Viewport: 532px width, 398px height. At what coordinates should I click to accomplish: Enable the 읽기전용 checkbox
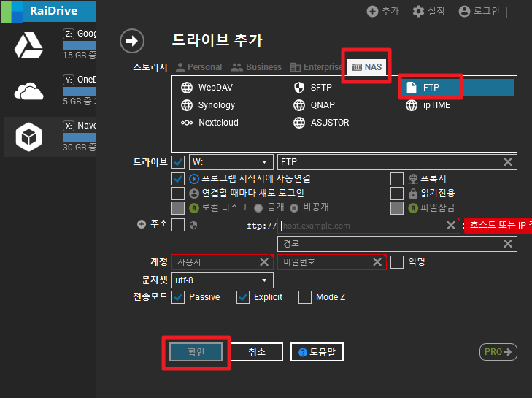(x=397, y=194)
